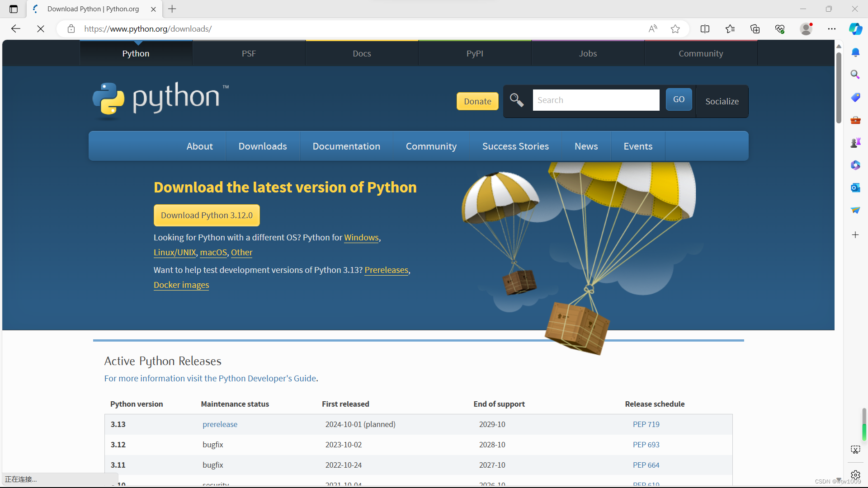The image size is (868, 488).
Task: Stop page loading with X icon
Action: tap(41, 29)
